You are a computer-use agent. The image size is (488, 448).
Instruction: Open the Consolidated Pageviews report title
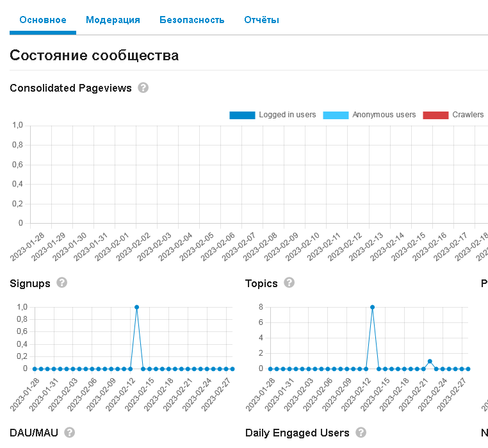point(70,88)
